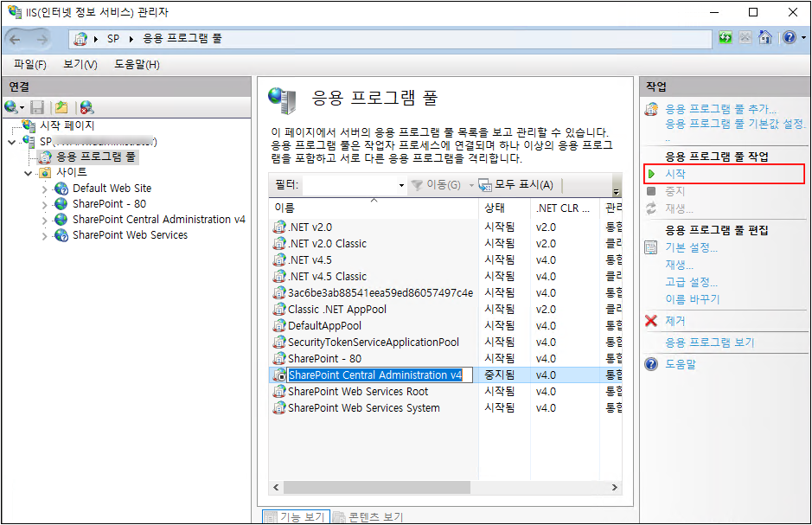Open the help icon dropdown arrow

point(803,38)
